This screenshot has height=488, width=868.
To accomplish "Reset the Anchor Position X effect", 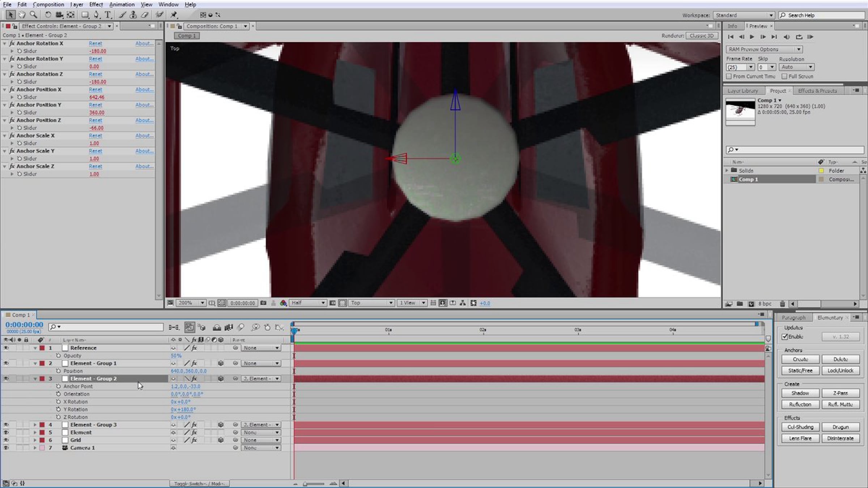I will click(x=95, y=89).
